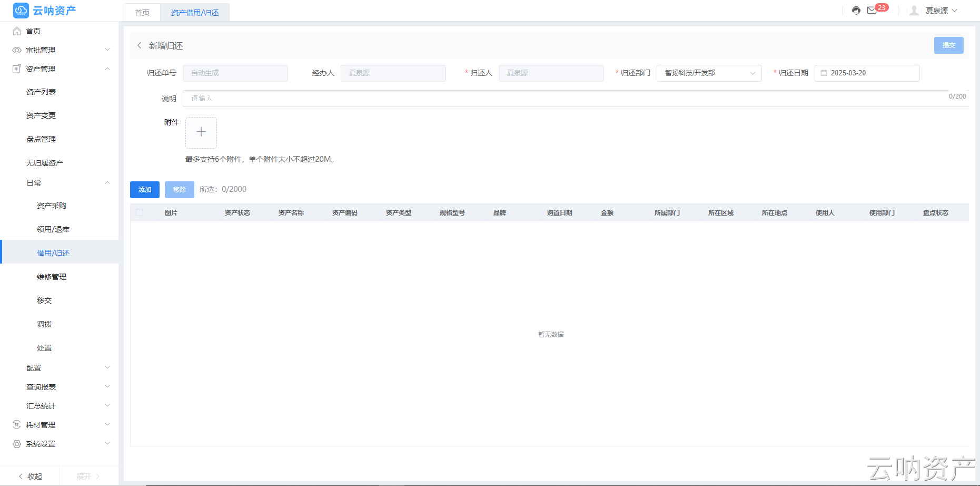The width and height of the screenshot is (980, 486).
Task: Click the 购置日期 column header
Action: click(x=560, y=213)
